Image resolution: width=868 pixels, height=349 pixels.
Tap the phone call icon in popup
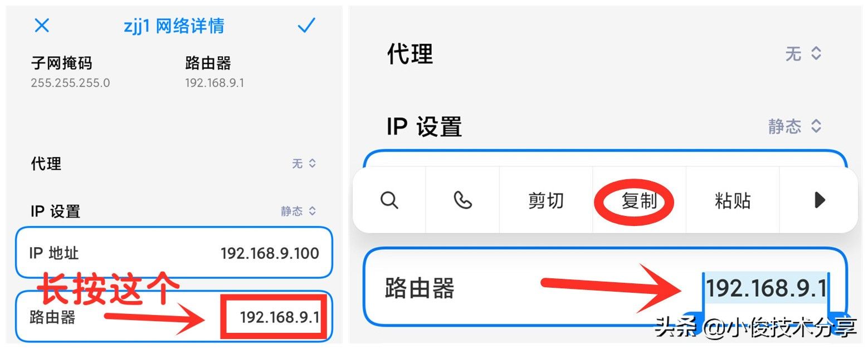462,200
